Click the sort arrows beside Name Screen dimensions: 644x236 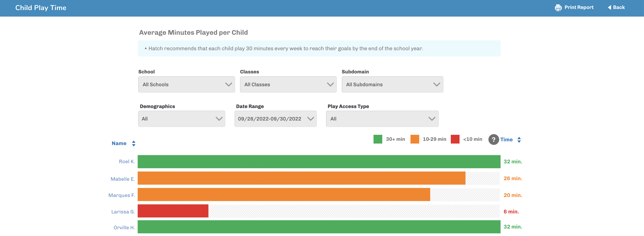pyautogui.click(x=133, y=143)
